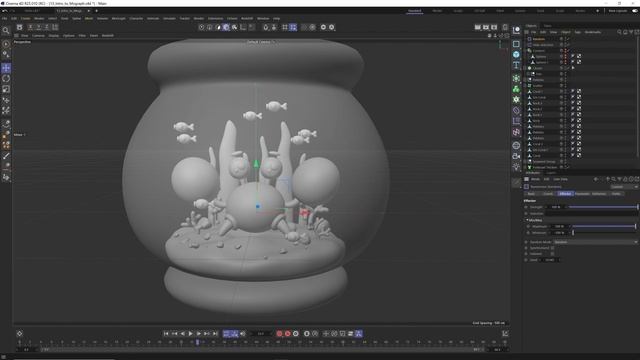
Task: Select the Scale tool in left toolbar
Action: pyautogui.click(x=6, y=89)
